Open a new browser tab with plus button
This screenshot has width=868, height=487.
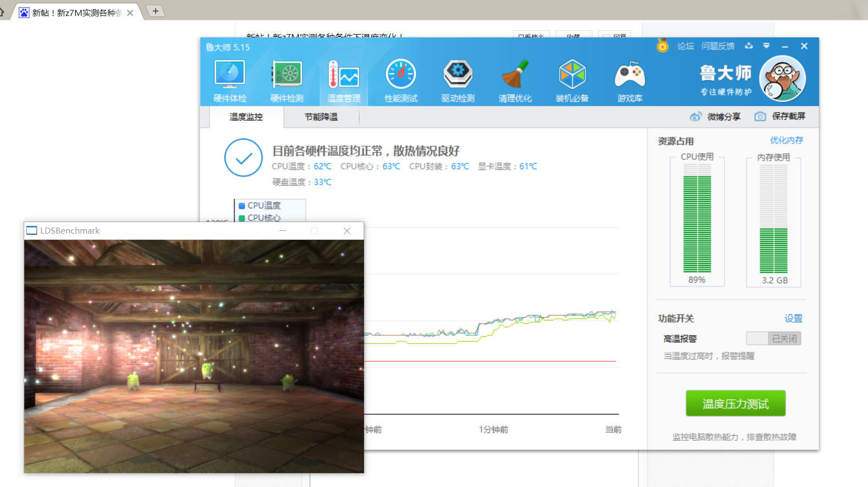(156, 11)
